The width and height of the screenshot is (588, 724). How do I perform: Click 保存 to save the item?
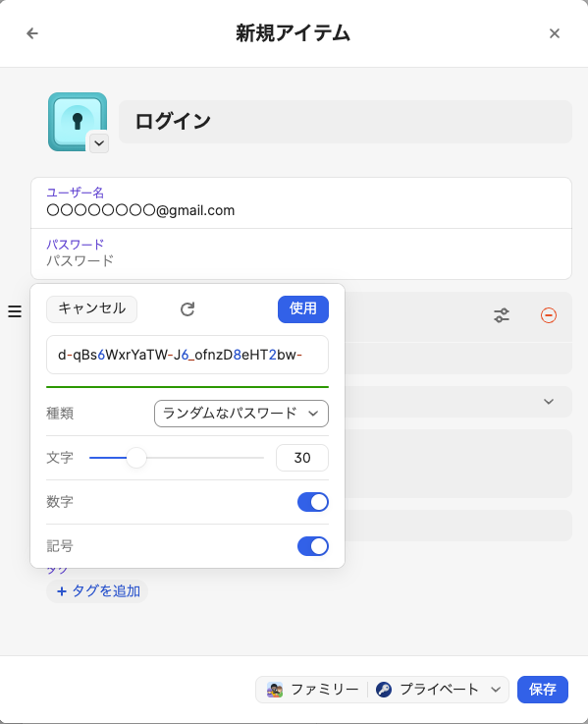542,690
